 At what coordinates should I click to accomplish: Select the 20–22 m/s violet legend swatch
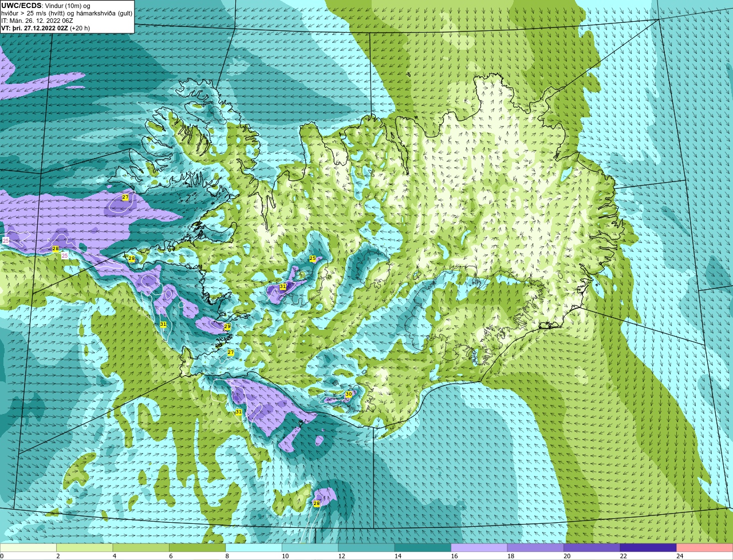tap(592, 547)
